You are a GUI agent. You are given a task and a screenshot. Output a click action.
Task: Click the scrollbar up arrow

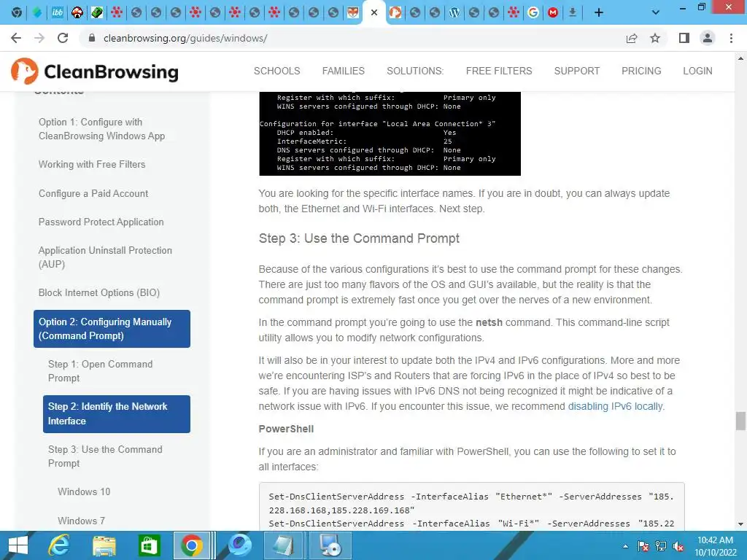[740, 58]
